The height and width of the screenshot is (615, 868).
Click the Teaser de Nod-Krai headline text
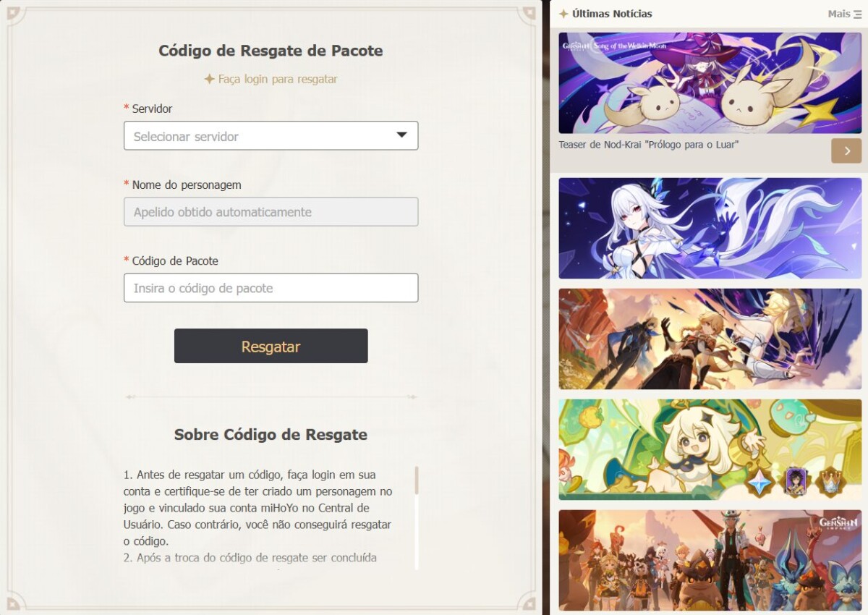[x=648, y=145]
